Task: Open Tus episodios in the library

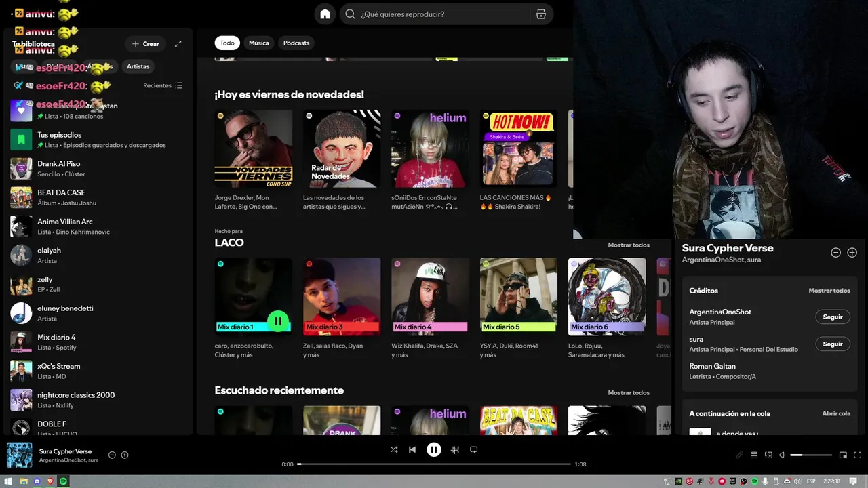Action: pos(100,140)
